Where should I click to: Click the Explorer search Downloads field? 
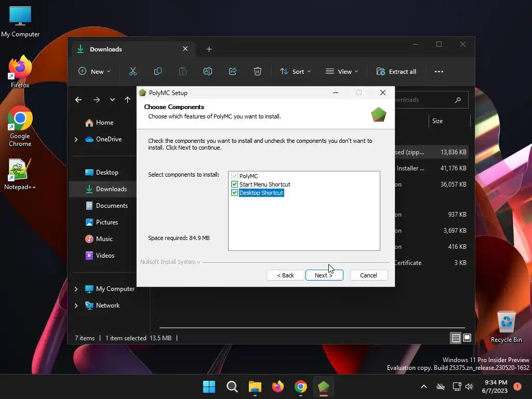432,100
